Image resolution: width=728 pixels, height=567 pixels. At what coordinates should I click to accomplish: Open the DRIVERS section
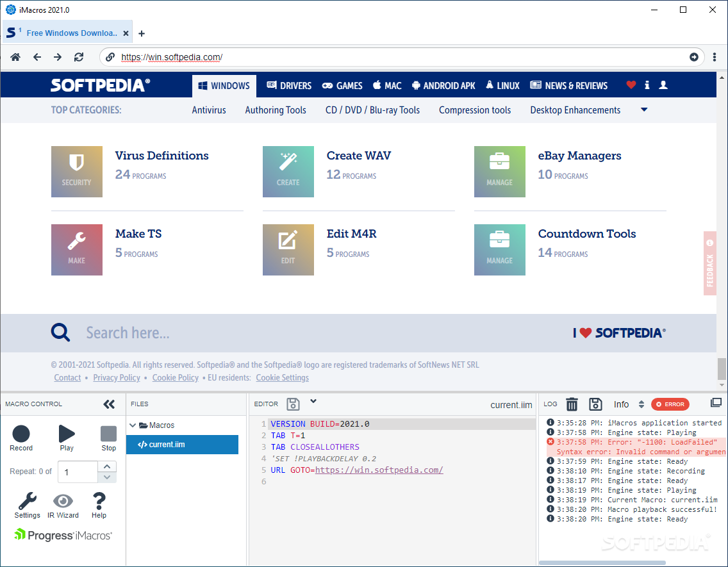click(x=289, y=86)
